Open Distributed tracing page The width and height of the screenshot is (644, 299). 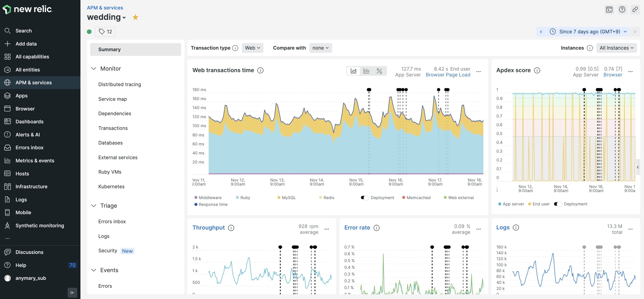[x=119, y=84]
